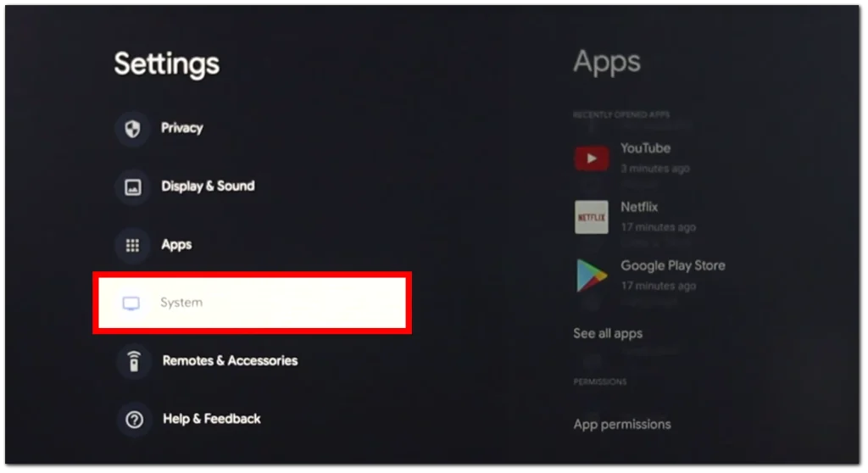Screen dimensions: 868x473
Task: Click the Apps grid icon
Action: coord(132,245)
